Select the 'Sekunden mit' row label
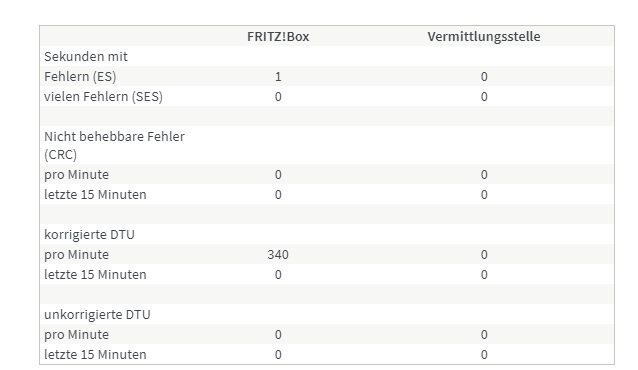 (x=86, y=57)
